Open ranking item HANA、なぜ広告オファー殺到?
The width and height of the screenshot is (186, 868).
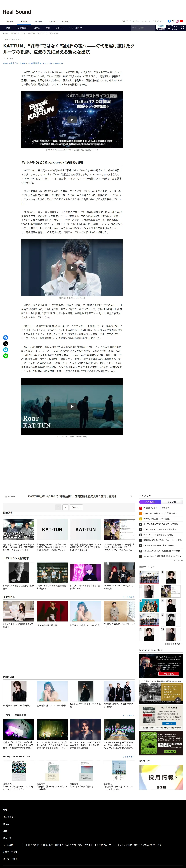157,519
